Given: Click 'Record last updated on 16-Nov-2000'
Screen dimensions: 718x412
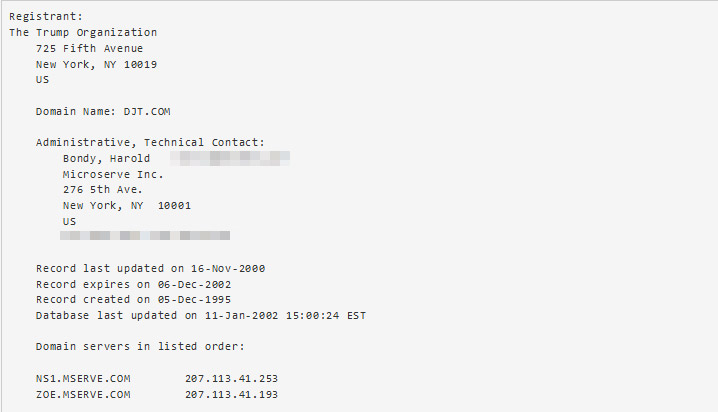Looking at the screenshot, I should (150, 268).
